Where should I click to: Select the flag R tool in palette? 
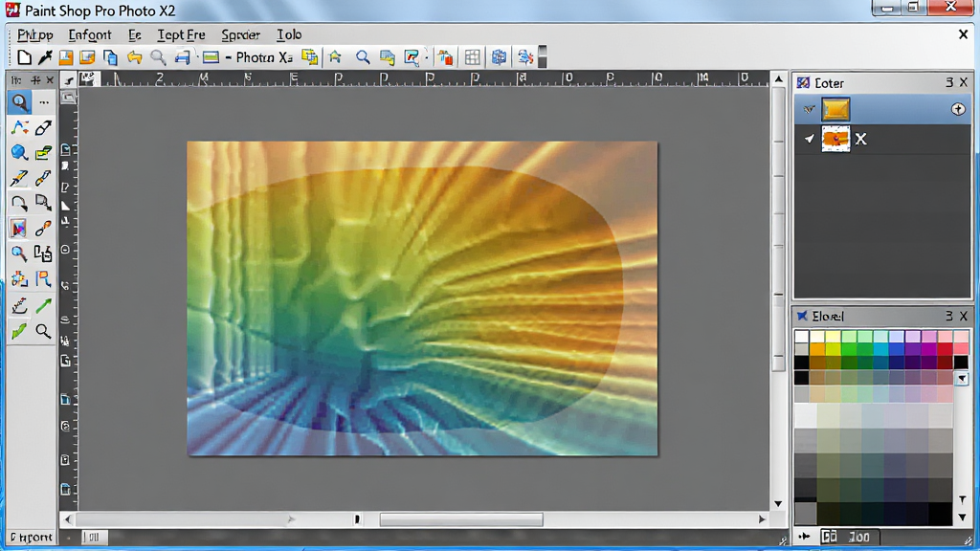[43, 279]
